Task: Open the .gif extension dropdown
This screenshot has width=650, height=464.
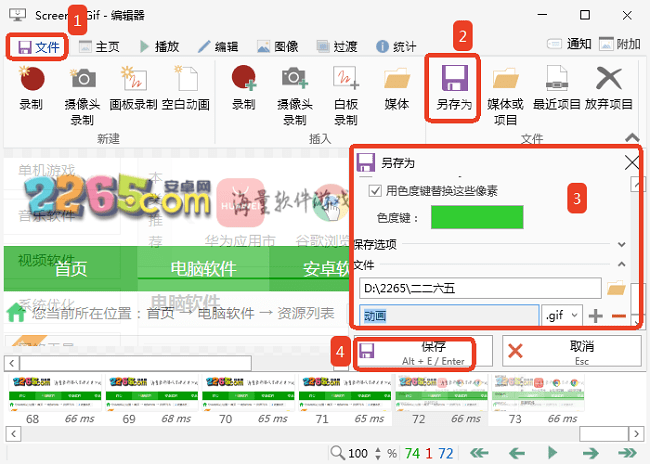Action: point(562,316)
